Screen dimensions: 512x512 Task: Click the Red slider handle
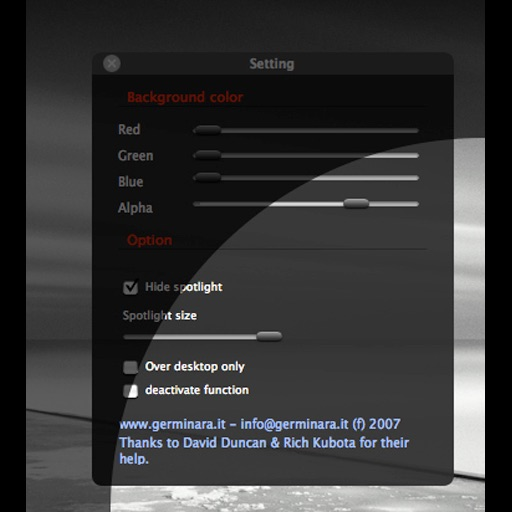coord(207,130)
